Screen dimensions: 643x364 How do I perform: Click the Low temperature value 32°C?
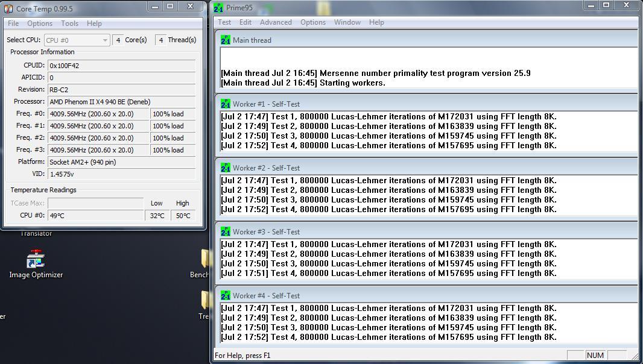(x=157, y=216)
